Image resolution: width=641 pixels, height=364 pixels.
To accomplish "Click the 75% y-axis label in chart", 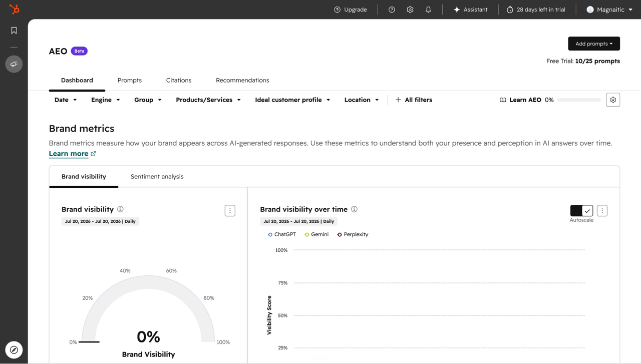I will [x=283, y=283].
